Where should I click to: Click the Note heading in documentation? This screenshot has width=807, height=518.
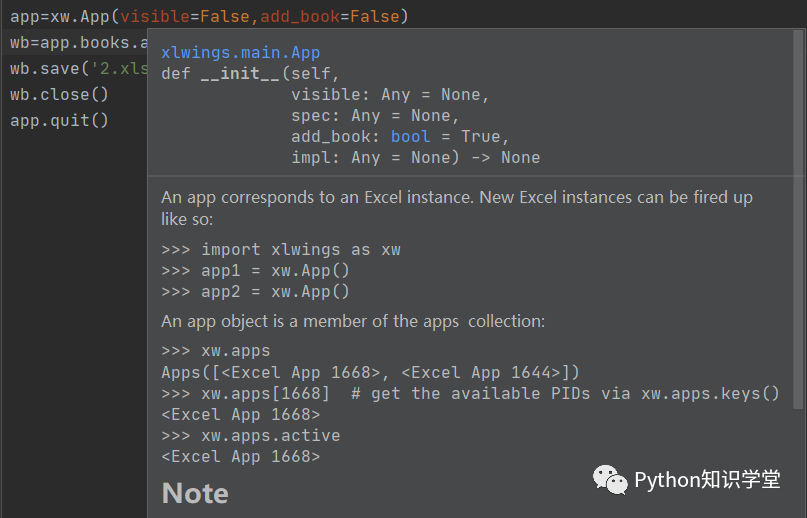tap(195, 493)
